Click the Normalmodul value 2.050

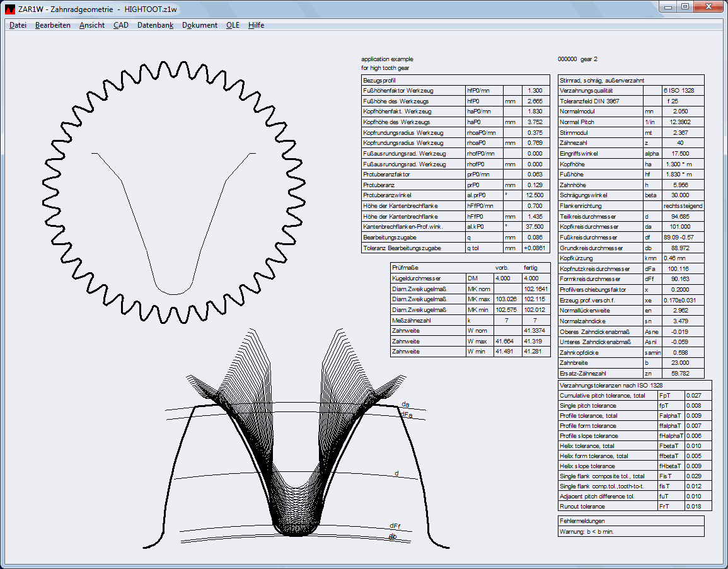point(680,111)
